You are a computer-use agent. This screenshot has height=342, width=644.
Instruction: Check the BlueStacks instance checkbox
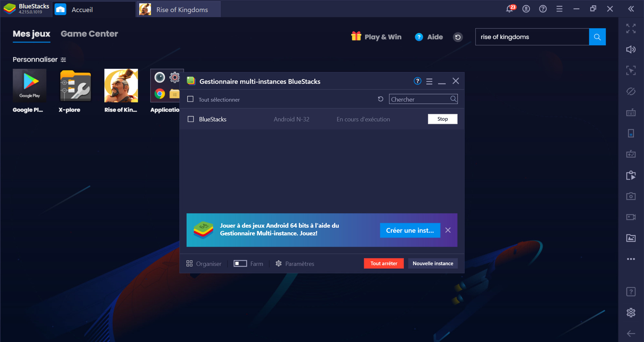click(191, 119)
